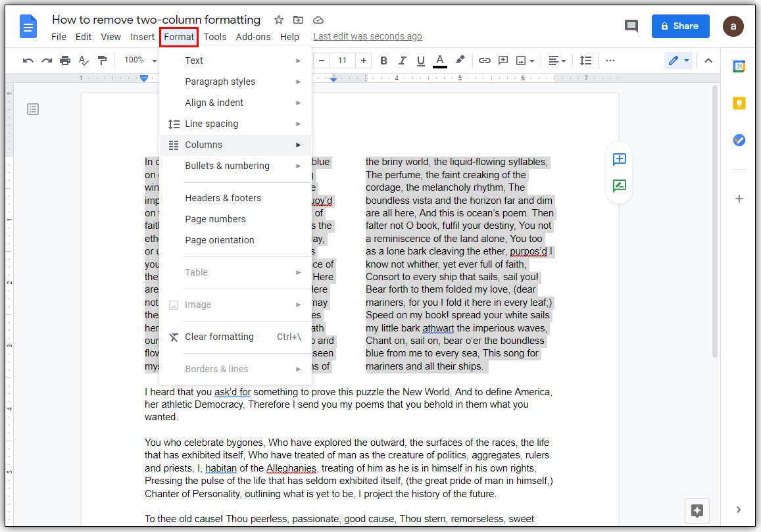Open the highlight color marker
Screen dimensions: 761x532
[460, 60]
